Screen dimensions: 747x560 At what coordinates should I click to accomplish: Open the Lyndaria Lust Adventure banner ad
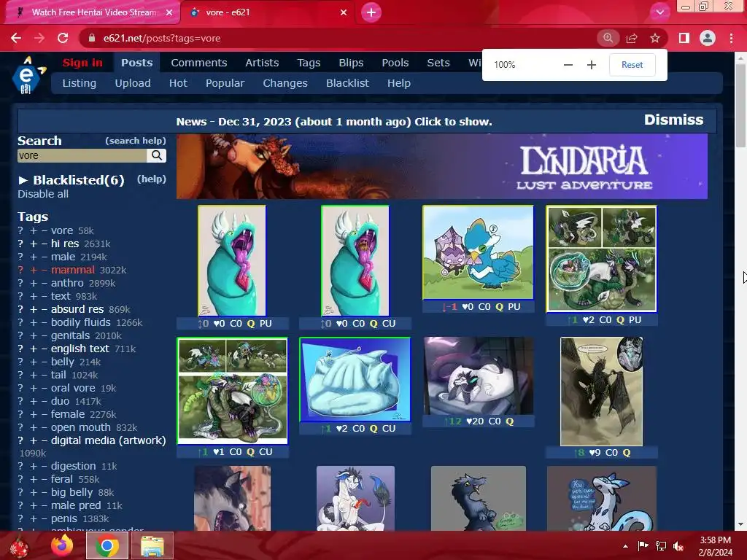click(x=441, y=166)
